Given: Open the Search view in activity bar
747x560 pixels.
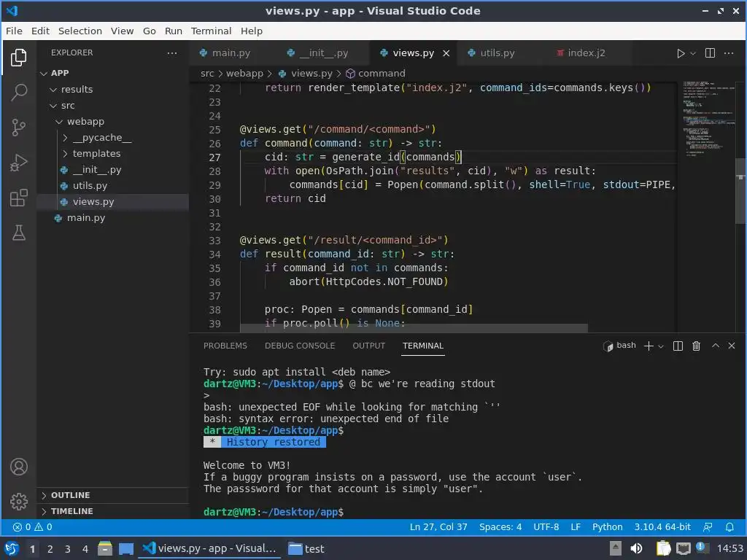Looking at the screenshot, I should pos(18,93).
